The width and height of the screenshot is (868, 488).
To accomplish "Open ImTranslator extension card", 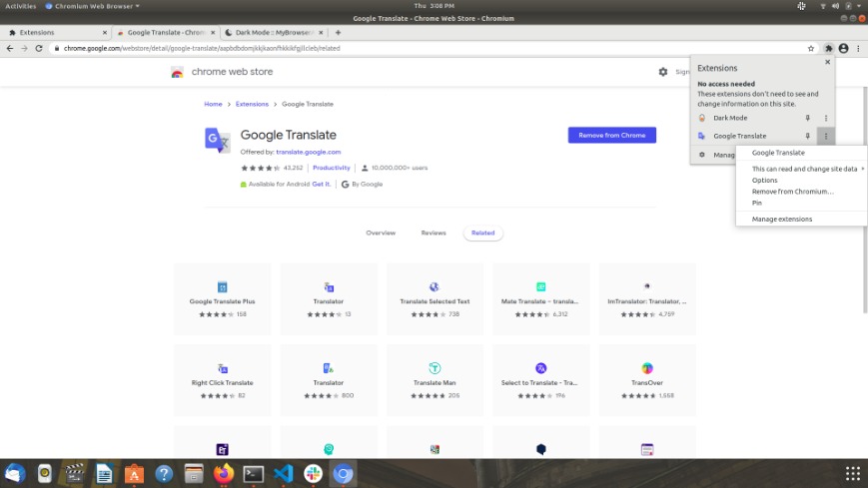I will (647, 298).
